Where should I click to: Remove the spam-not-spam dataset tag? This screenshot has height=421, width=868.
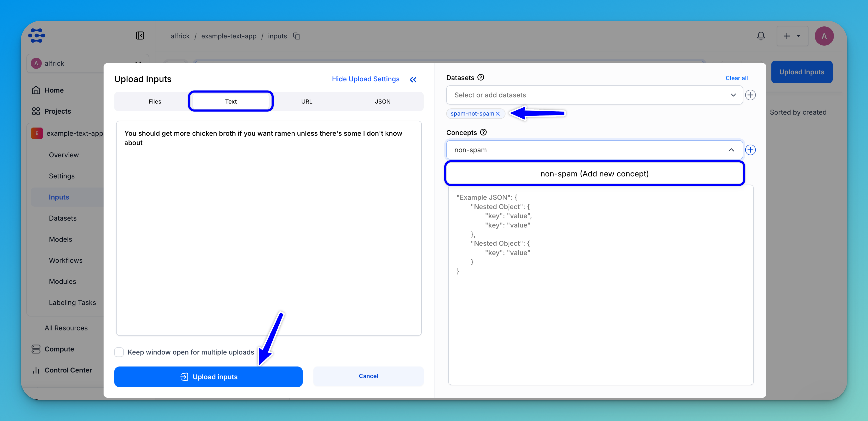pos(498,114)
